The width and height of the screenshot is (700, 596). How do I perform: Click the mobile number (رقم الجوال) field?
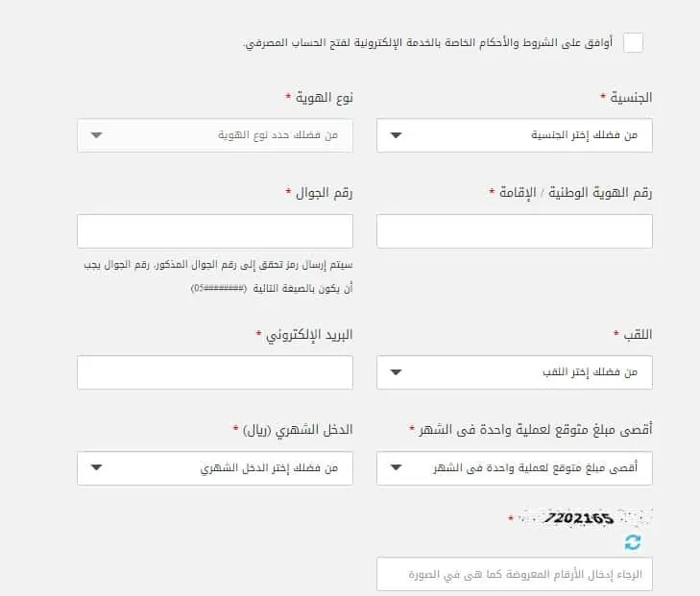click(x=215, y=231)
